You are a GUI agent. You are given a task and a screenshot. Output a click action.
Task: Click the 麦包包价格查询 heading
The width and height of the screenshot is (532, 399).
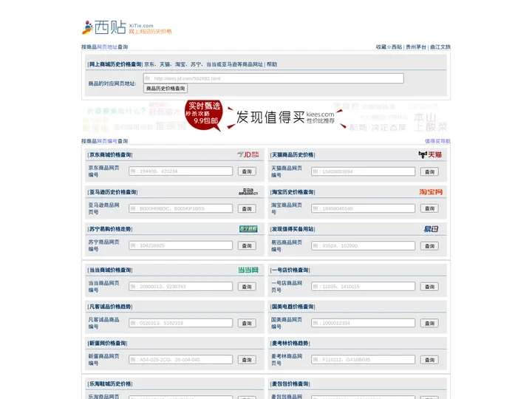pyautogui.click(x=290, y=383)
